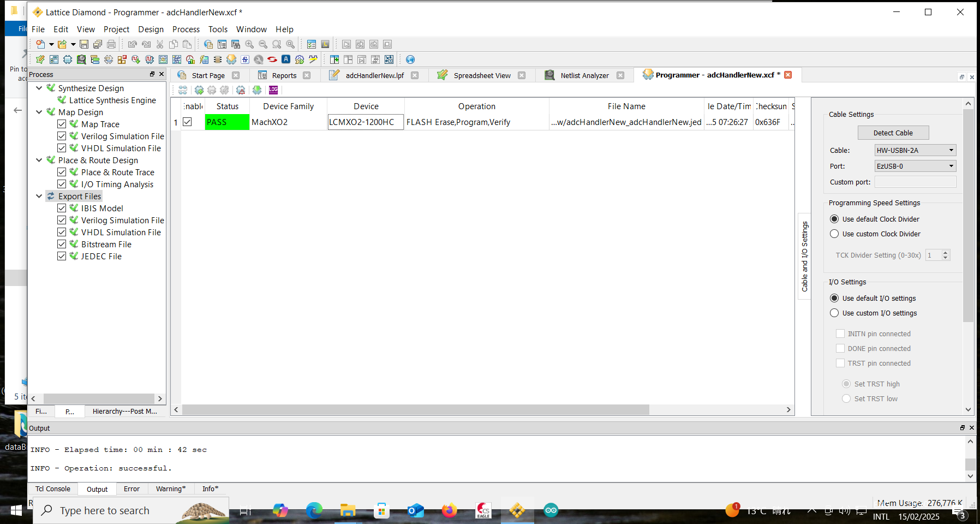Click the Zoom Out magnifier icon

(x=263, y=44)
